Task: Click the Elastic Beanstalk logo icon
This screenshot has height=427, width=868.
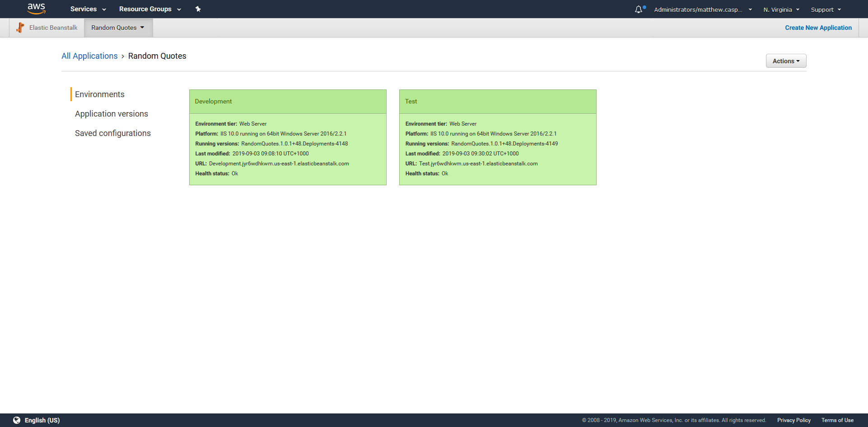Action: click(20, 28)
